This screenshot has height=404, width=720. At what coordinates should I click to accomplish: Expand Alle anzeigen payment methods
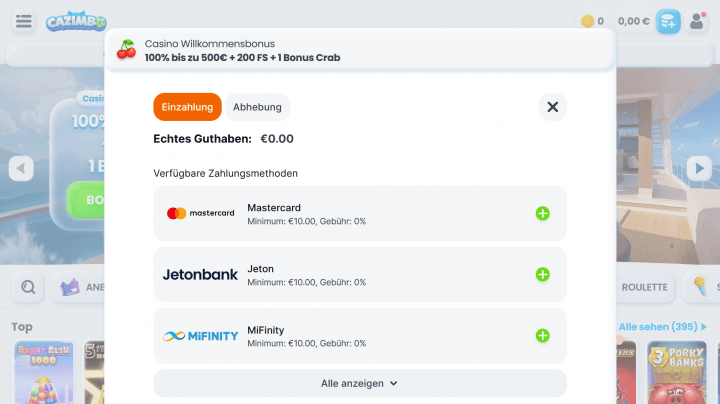click(360, 383)
